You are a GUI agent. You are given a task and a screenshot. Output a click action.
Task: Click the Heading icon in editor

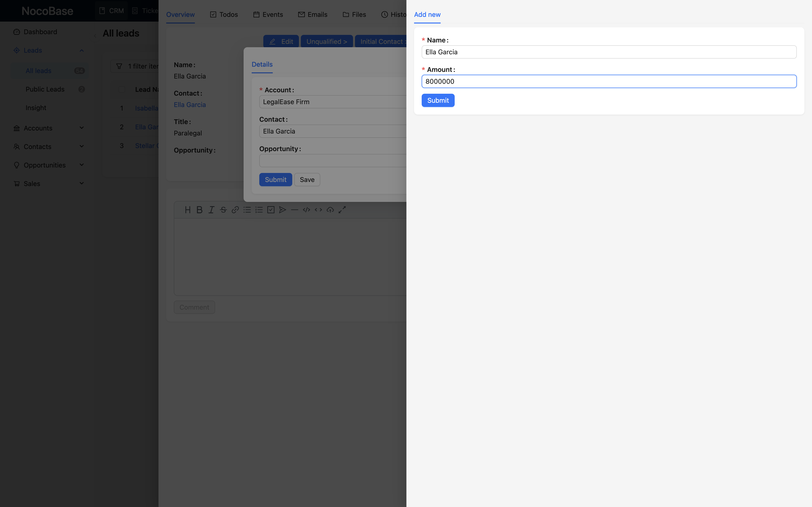tap(188, 210)
